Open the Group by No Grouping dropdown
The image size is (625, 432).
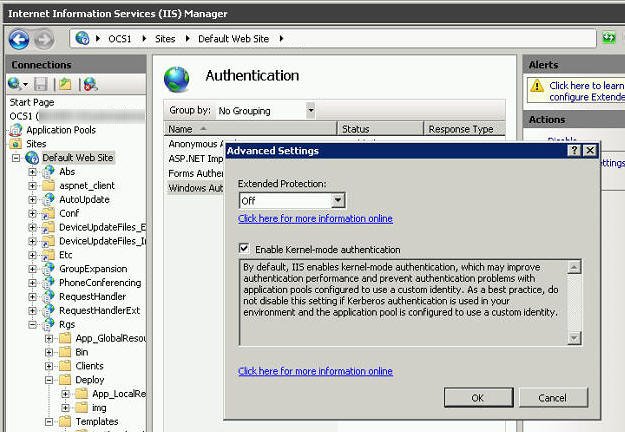point(311,110)
